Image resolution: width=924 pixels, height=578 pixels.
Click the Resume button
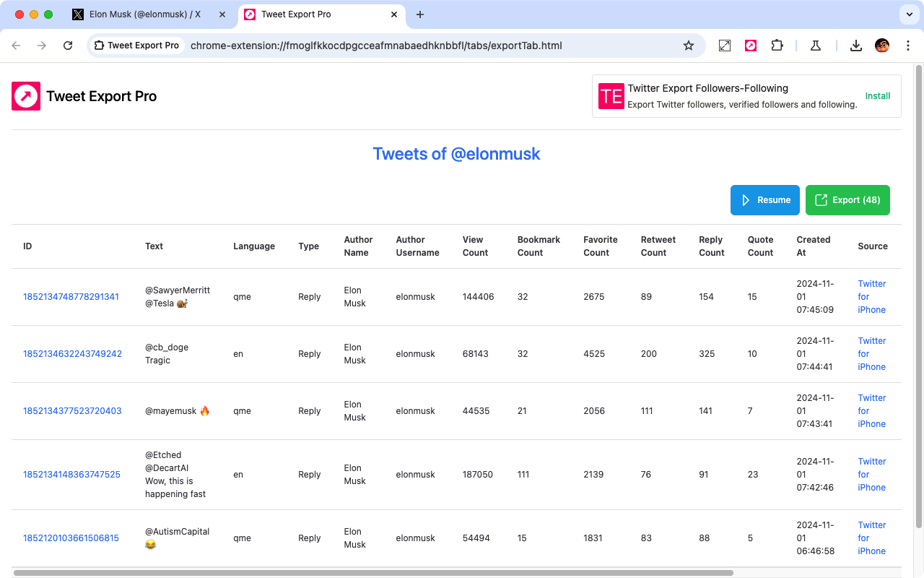[765, 200]
